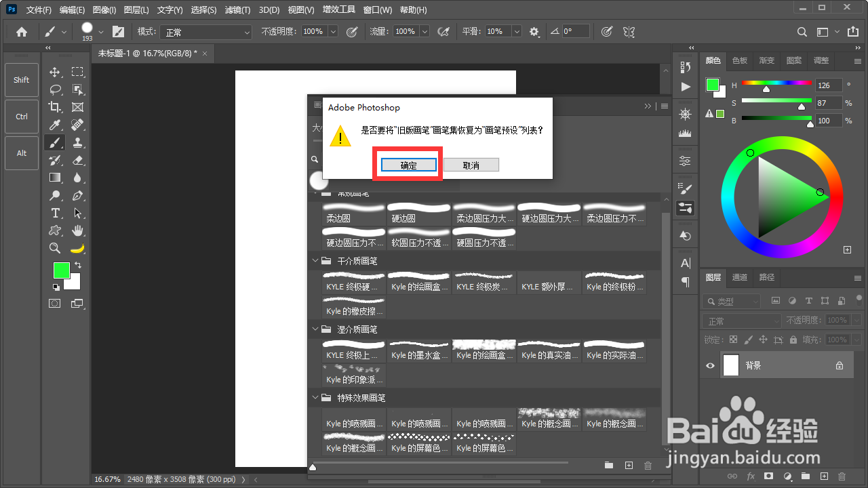Open the smoothing 10% dropdown arrow
The height and width of the screenshot is (488, 868).
(517, 32)
